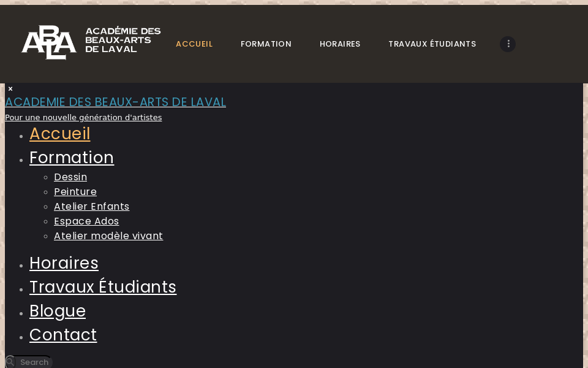Select Horaires in the overlay list
This screenshot has height=368, width=588.
point(64,263)
